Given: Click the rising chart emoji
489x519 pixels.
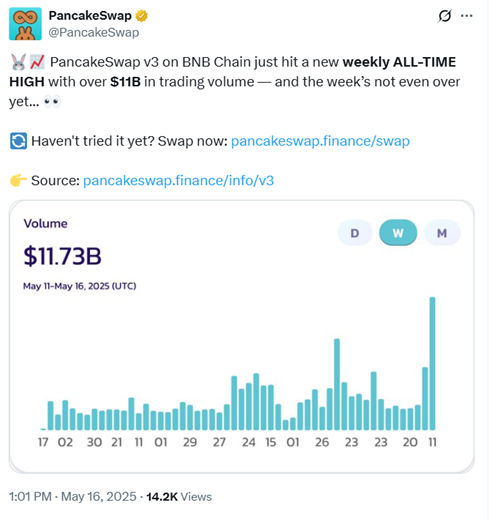Looking at the screenshot, I should coord(37,62).
